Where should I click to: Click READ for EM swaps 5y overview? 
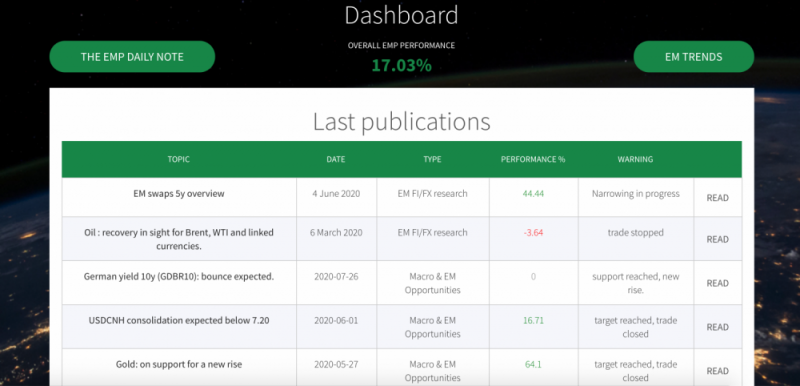pyautogui.click(x=717, y=198)
